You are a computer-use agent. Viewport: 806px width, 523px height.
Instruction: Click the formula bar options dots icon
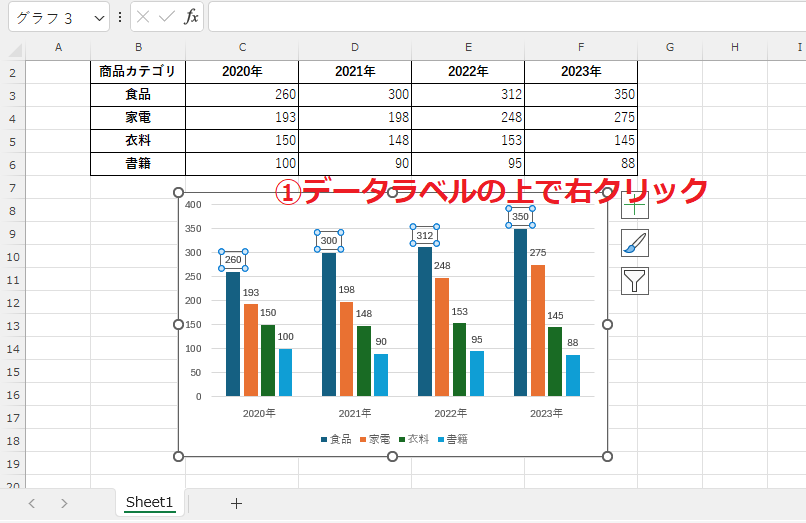pos(120,17)
